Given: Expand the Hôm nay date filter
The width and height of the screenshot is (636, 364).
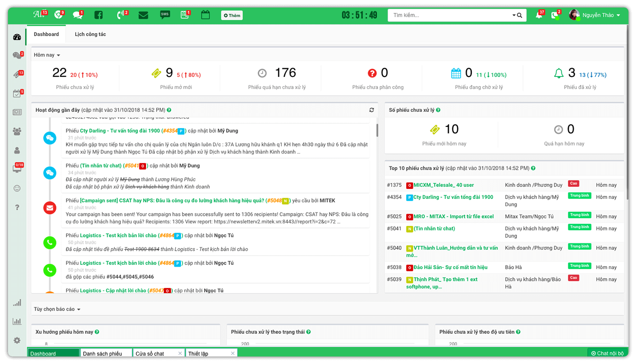Looking at the screenshot, I should point(47,55).
